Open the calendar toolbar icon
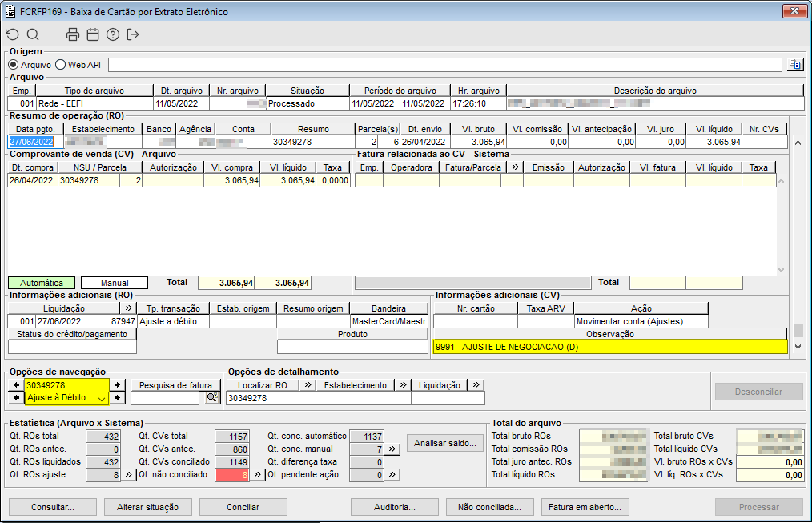The height and width of the screenshot is (523, 812). point(93,34)
